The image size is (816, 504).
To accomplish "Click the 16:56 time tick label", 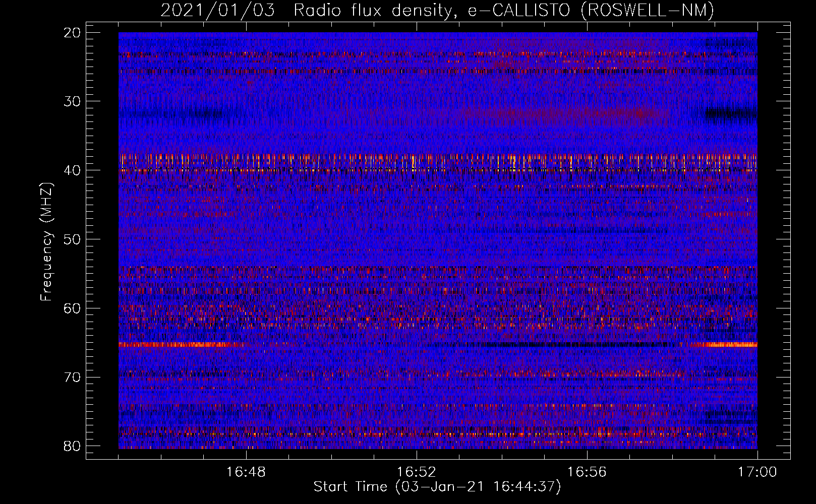I will tap(587, 472).
